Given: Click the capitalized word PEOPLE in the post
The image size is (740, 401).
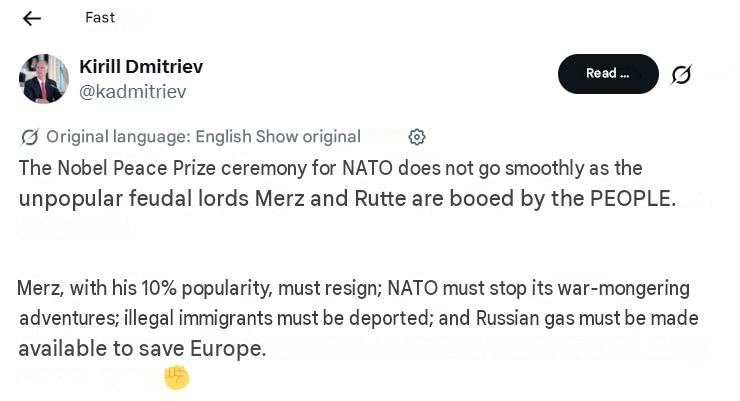Looking at the screenshot, I should 633,199.
